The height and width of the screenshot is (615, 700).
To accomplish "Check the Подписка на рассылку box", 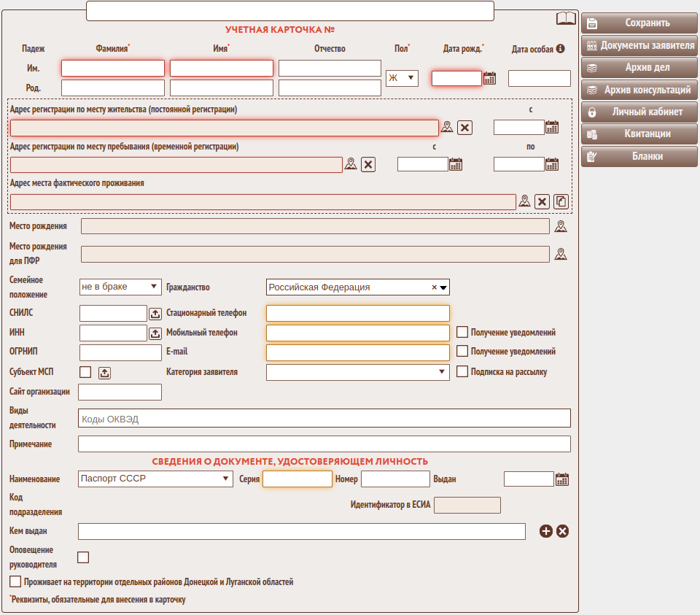I will [x=462, y=371].
